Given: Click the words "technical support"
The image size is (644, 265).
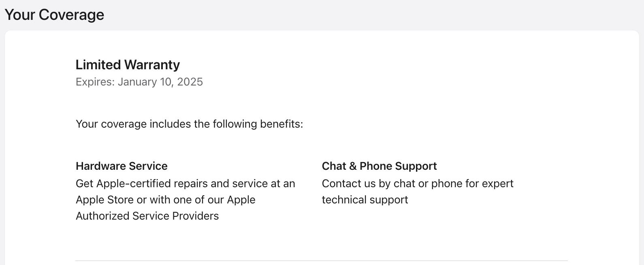Looking at the screenshot, I should [365, 200].
